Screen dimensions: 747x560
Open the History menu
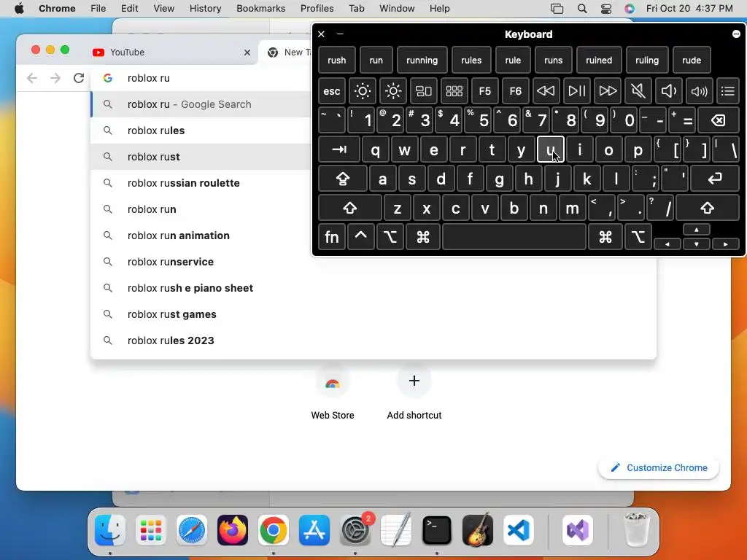click(205, 9)
